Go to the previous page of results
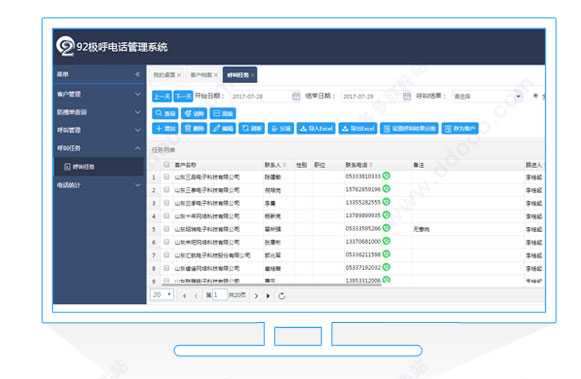581x379 pixels. (x=196, y=296)
